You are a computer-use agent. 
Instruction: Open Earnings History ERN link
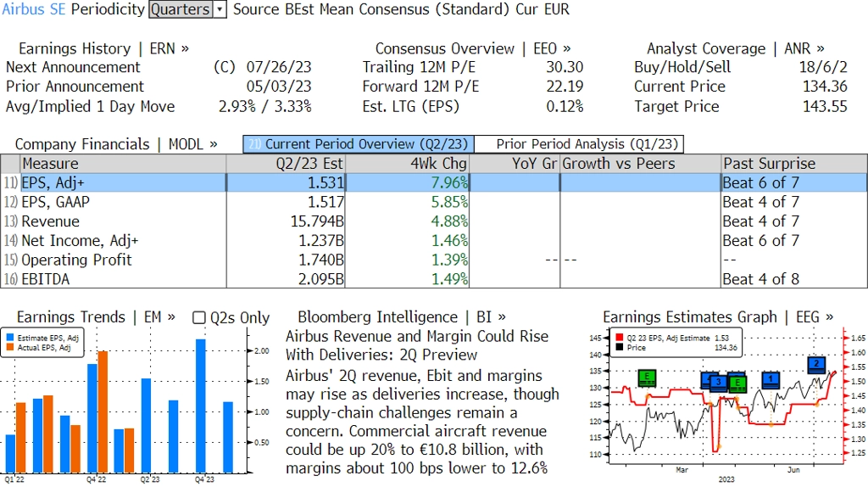click(103, 48)
